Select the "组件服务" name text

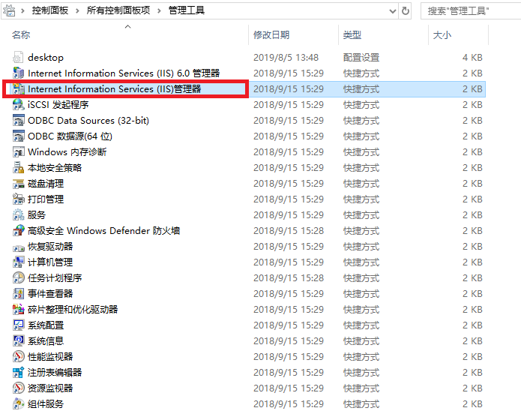pos(46,403)
